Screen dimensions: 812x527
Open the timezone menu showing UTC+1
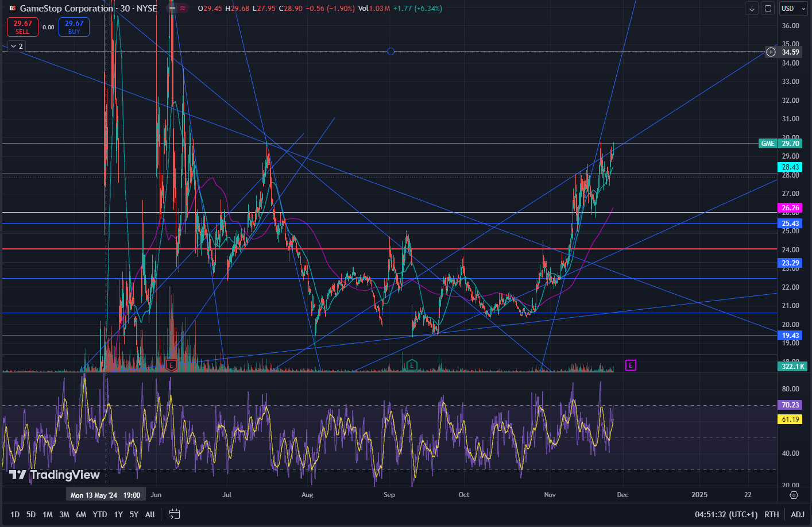[x=726, y=514]
